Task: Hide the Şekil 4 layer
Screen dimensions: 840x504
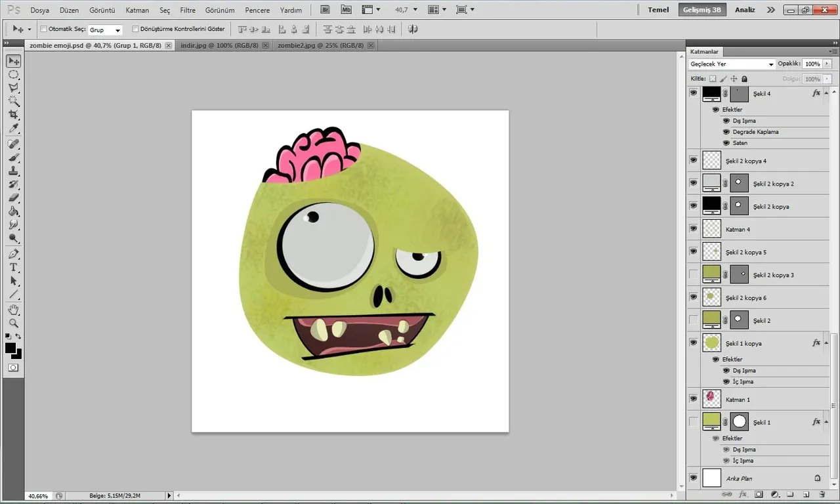Action: [693, 93]
